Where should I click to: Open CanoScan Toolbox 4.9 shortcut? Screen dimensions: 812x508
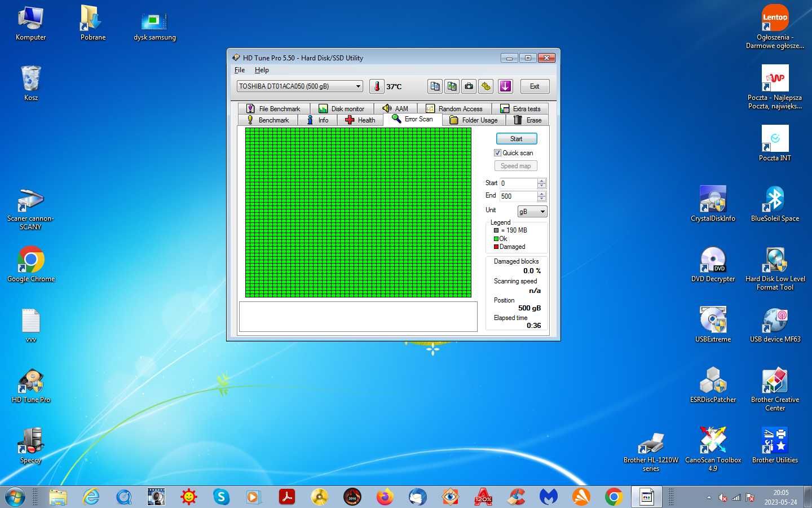(713, 449)
